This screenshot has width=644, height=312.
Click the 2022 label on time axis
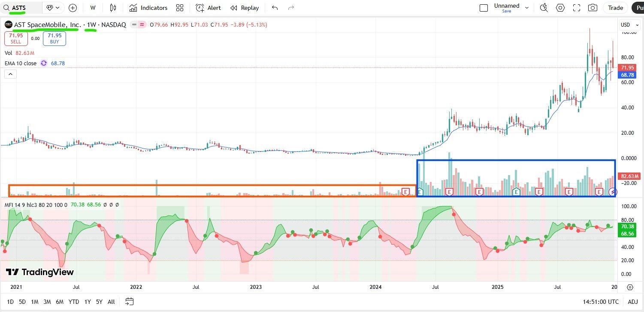click(136, 287)
